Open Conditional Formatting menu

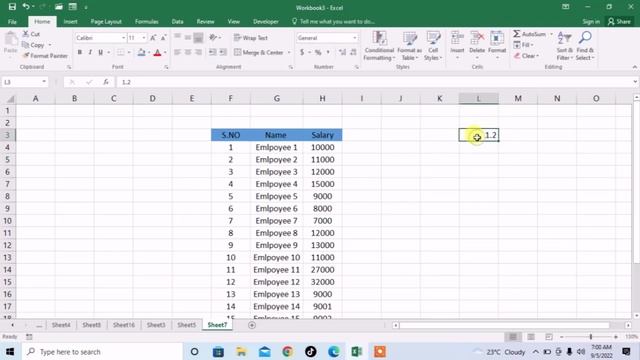click(x=379, y=46)
